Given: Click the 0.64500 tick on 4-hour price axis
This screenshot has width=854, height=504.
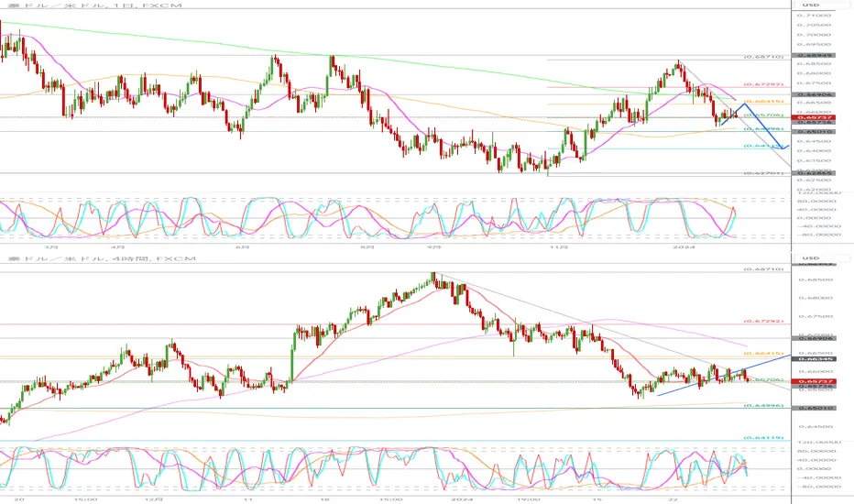Looking at the screenshot, I should 815,427.
